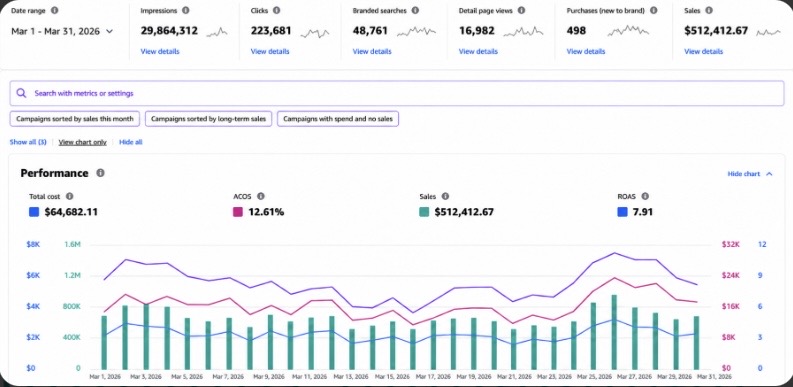Click the 48,761 branded searches value
The height and width of the screenshot is (387, 793).
point(370,31)
